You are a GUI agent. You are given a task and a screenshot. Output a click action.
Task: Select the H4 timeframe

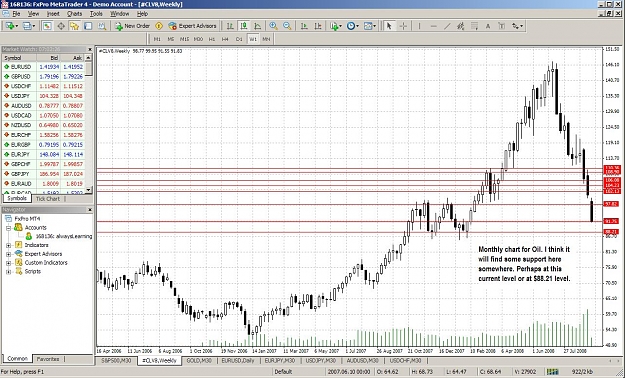[225, 39]
